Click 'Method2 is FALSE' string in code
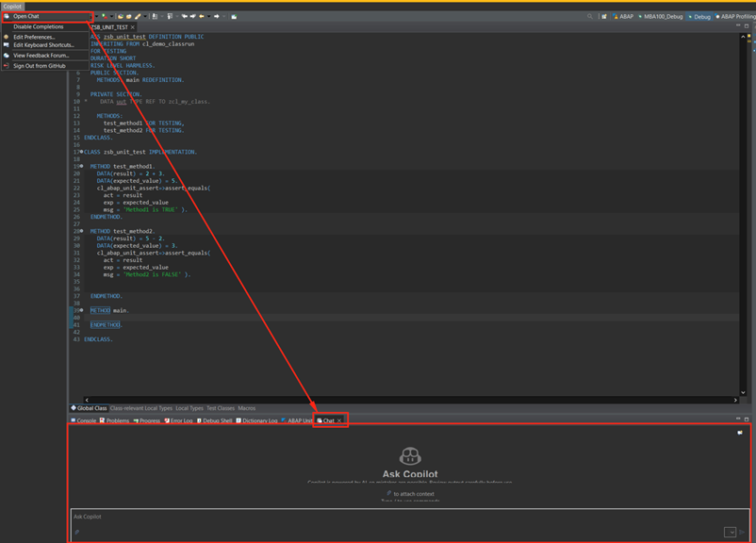 (152, 274)
